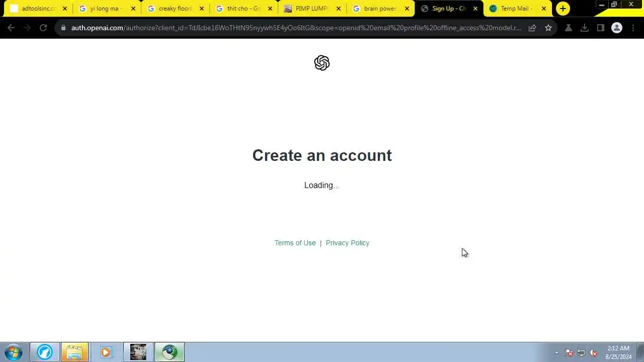Go back to the previous page
This screenshot has width=644, height=362.
point(11,28)
